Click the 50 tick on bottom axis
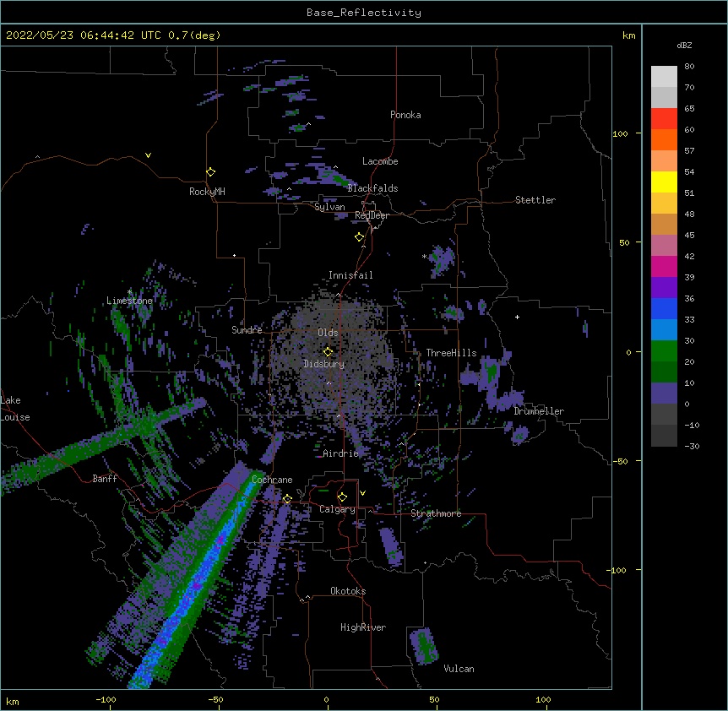Screen dimensions: 728x711 [x=434, y=699]
